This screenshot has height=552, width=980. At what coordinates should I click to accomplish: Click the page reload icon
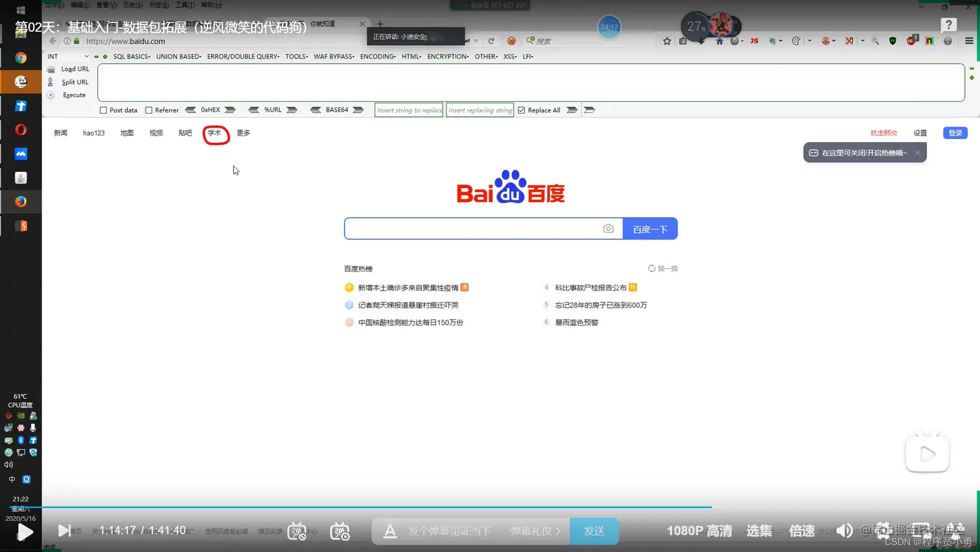pos(491,41)
